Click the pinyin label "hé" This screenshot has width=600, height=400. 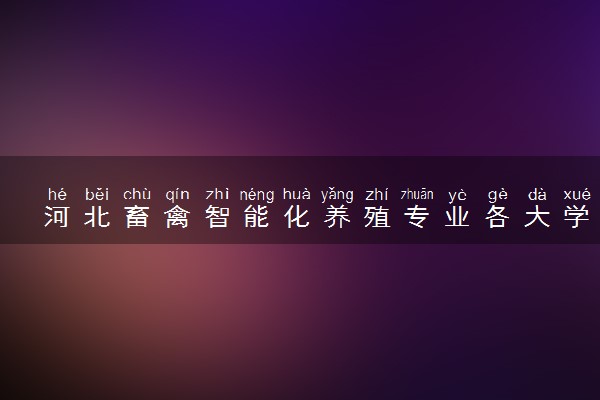57,194
